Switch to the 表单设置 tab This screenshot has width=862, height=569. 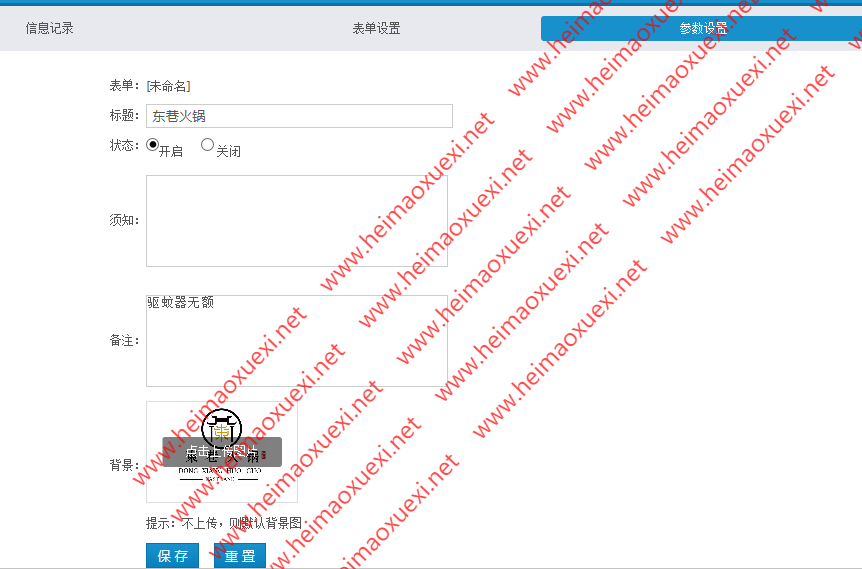point(376,28)
